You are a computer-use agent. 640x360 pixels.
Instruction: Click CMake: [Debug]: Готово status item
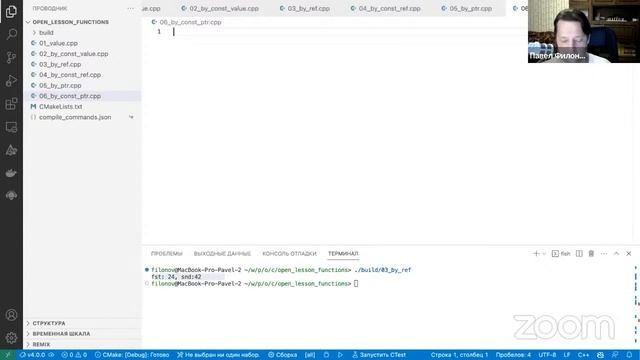(131, 355)
